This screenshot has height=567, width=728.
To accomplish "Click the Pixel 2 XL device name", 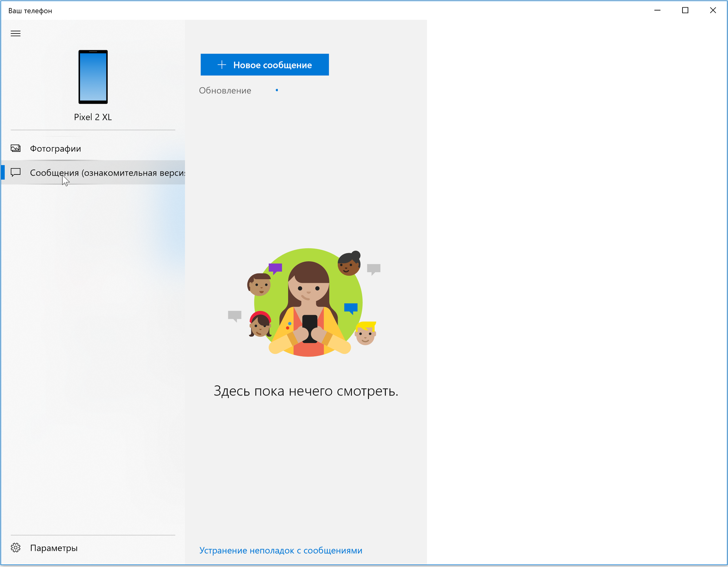I will (93, 117).
